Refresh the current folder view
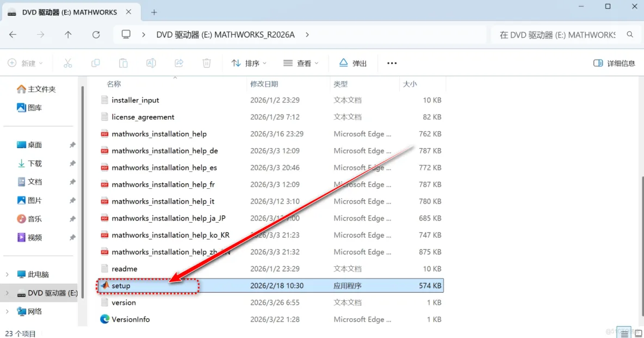Viewport: 644px width, 338px height. pos(96,34)
